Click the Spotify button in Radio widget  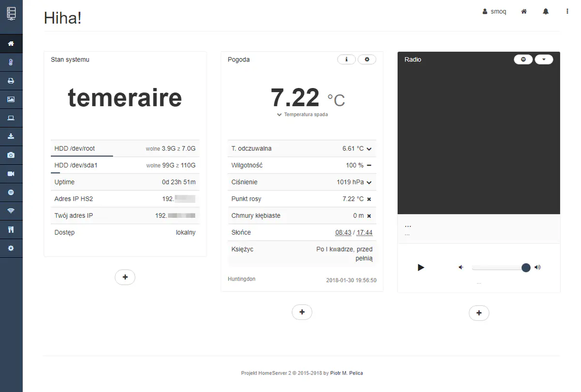(523, 60)
